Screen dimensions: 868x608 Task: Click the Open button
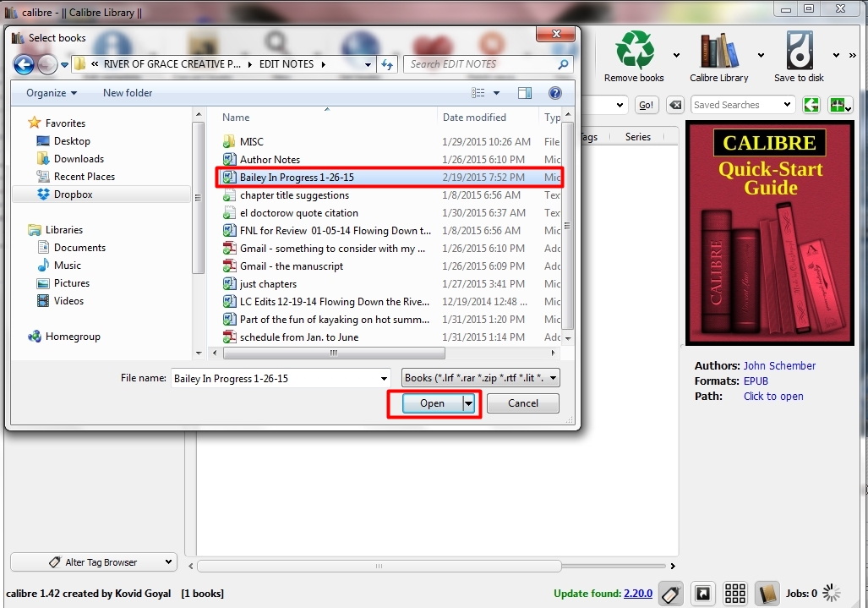click(432, 403)
